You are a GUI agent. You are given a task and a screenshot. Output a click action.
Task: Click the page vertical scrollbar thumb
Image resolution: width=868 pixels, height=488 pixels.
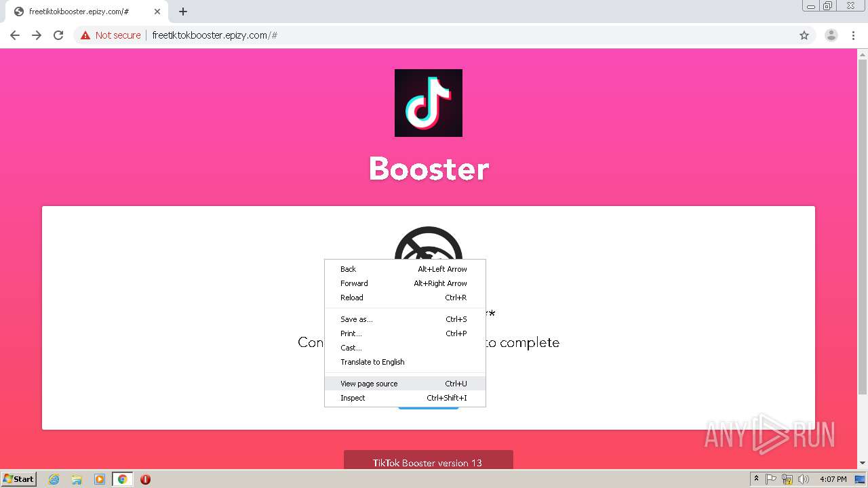863,227
